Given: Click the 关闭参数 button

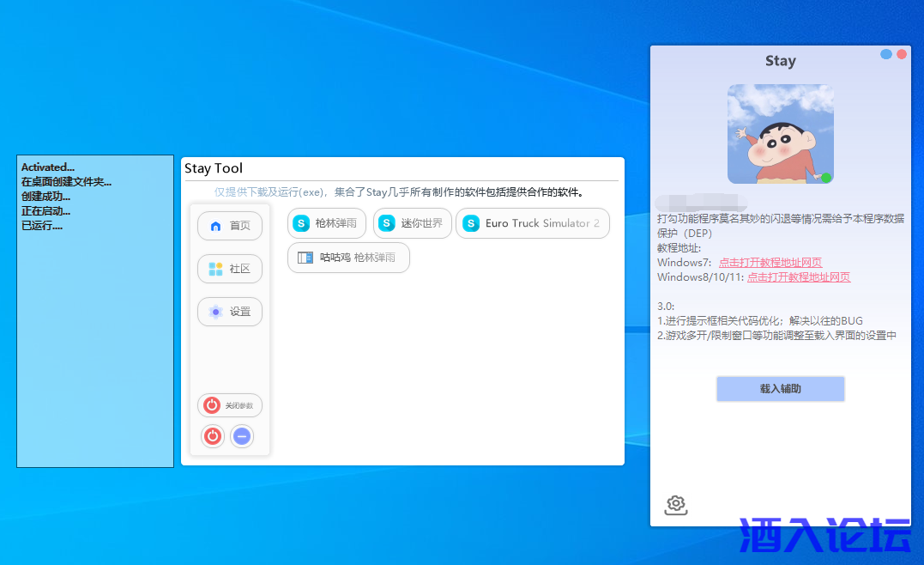Looking at the screenshot, I should 230,405.
